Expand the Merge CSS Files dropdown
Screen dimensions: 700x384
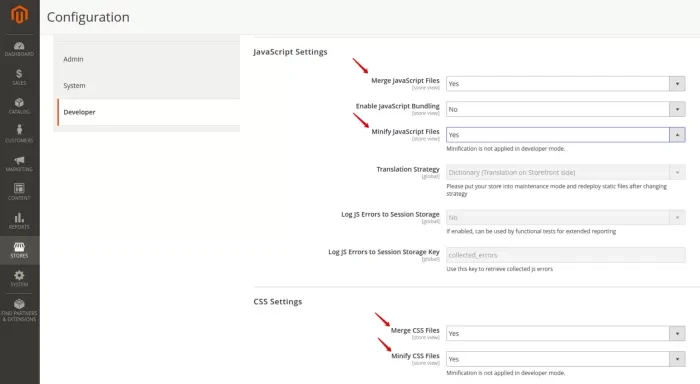pos(566,334)
